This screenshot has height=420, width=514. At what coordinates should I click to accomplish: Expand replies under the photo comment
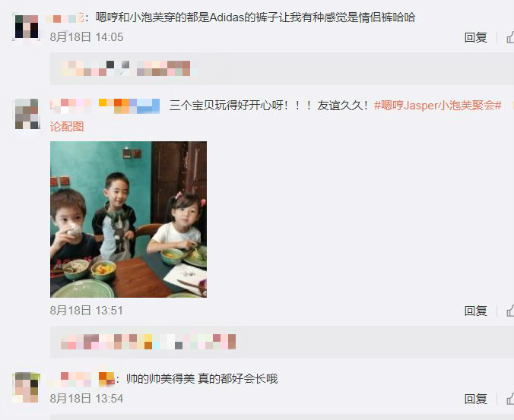(148, 342)
